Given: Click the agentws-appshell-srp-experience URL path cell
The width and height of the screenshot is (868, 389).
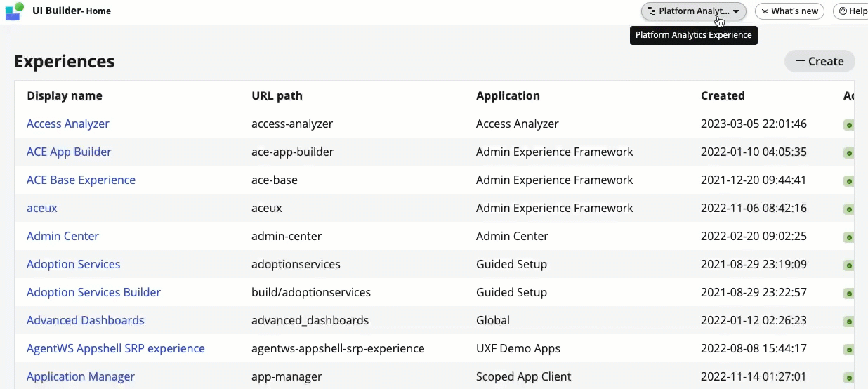Looking at the screenshot, I should [x=338, y=348].
